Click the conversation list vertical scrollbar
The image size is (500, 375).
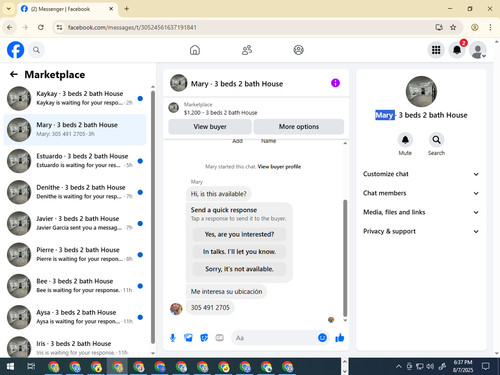[153, 217]
